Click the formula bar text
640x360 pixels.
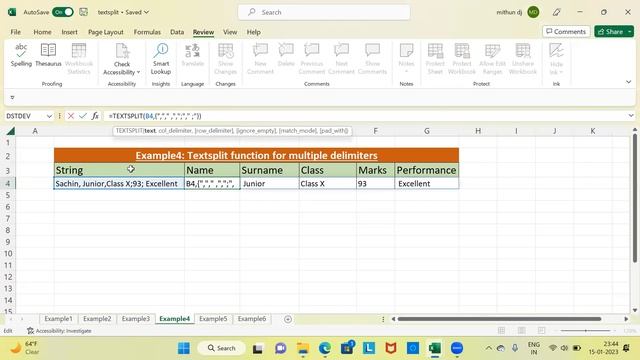coord(155,116)
